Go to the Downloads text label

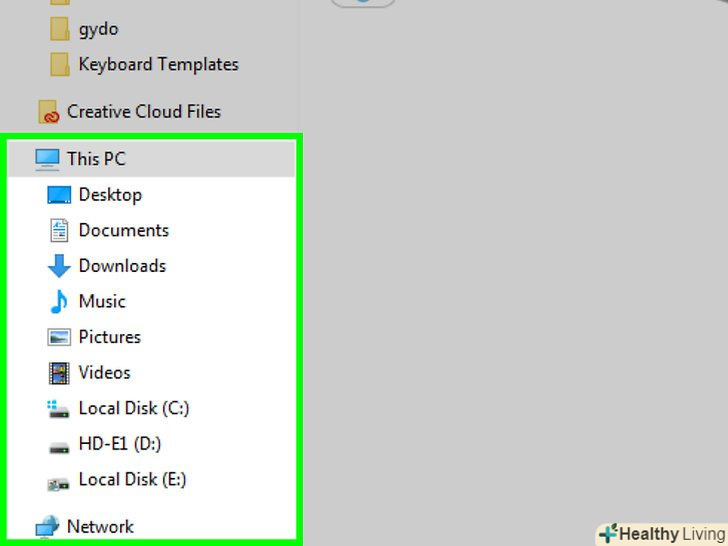(x=122, y=266)
